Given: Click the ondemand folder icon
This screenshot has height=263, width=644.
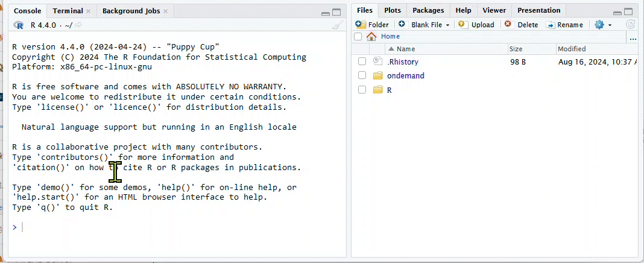Looking at the screenshot, I should (x=378, y=75).
